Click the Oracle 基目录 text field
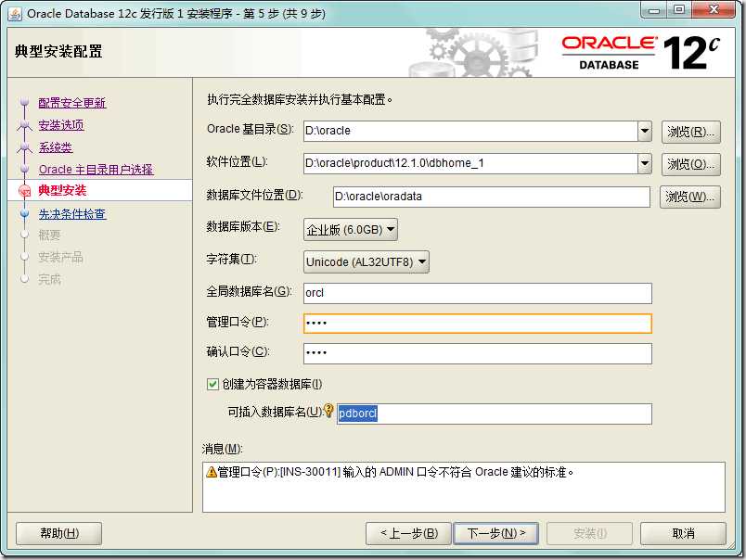The height and width of the screenshot is (560, 746). (x=470, y=131)
